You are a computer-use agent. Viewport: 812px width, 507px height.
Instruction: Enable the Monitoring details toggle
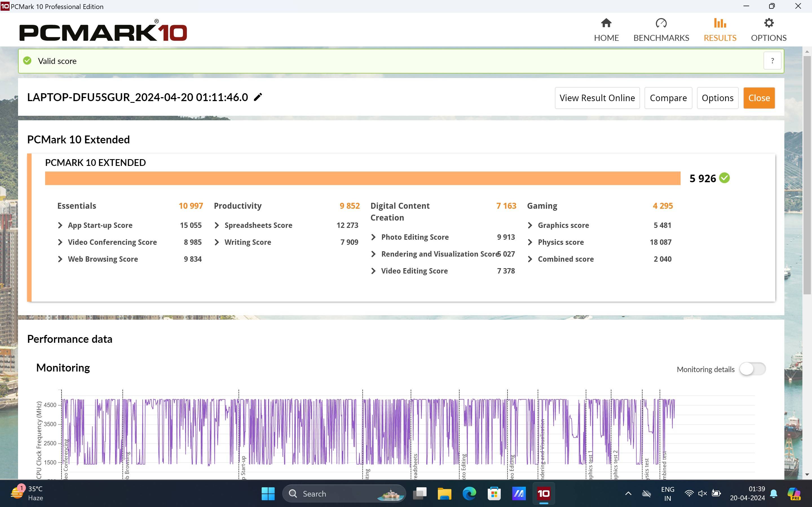tap(752, 369)
